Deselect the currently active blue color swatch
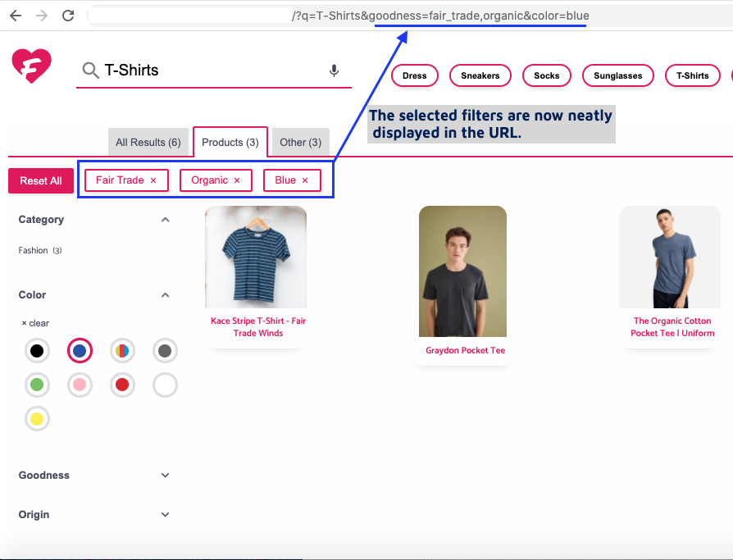733x560 pixels. coord(80,350)
